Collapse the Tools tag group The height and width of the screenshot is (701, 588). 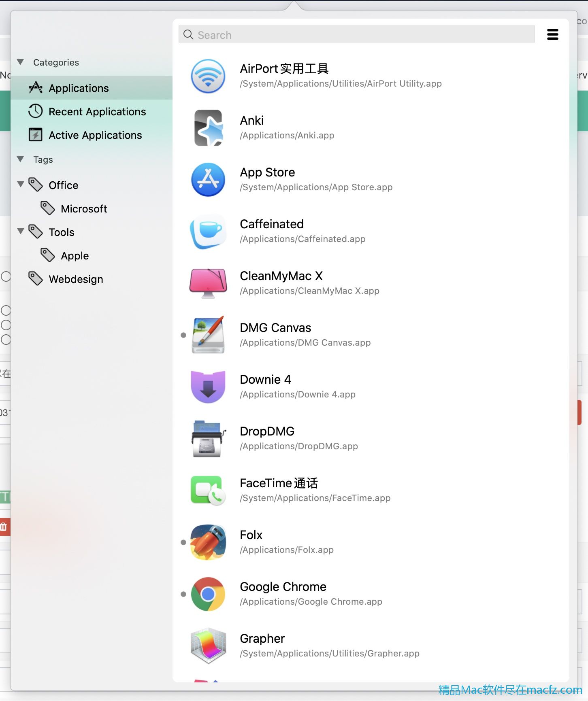click(x=21, y=232)
